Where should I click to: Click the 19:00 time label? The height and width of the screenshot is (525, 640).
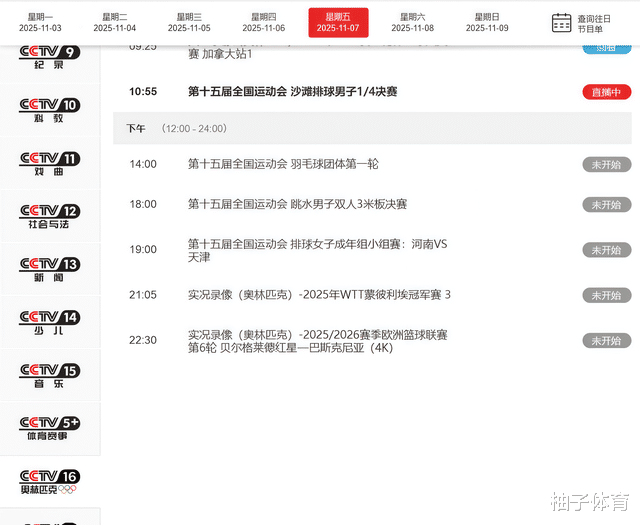[x=143, y=249]
